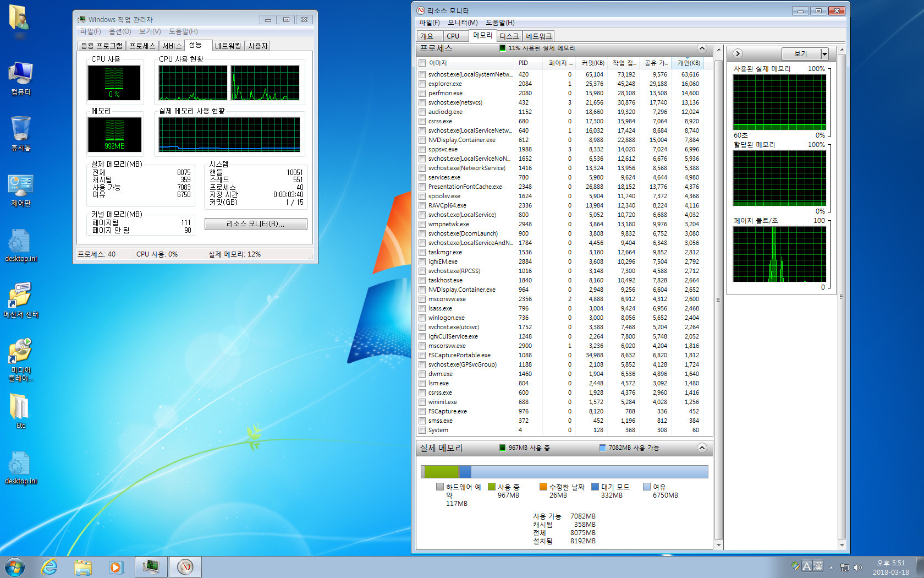Image resolution: width=924 pixels, height=578 pixels.
Task: Open 네트워킹 tab in Task Manager
Action: click(x=228, y=46)
